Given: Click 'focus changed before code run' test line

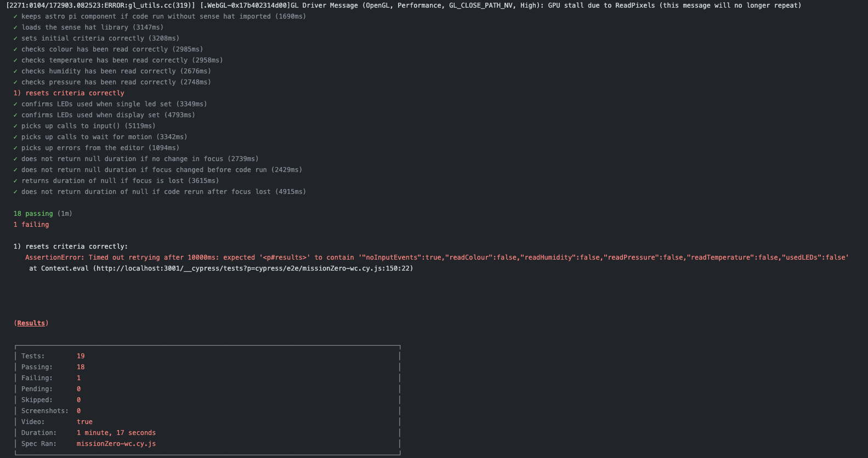Looking at the screenshot, I should point(158,170).
